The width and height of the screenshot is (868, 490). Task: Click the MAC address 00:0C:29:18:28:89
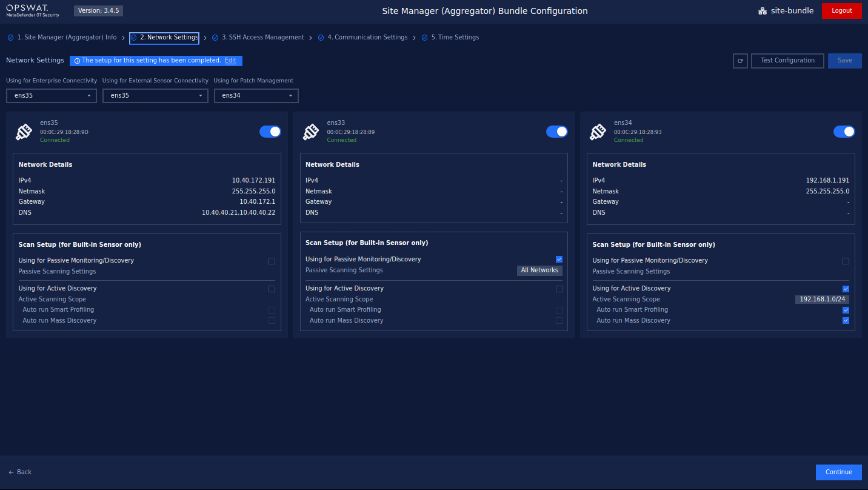351,132
